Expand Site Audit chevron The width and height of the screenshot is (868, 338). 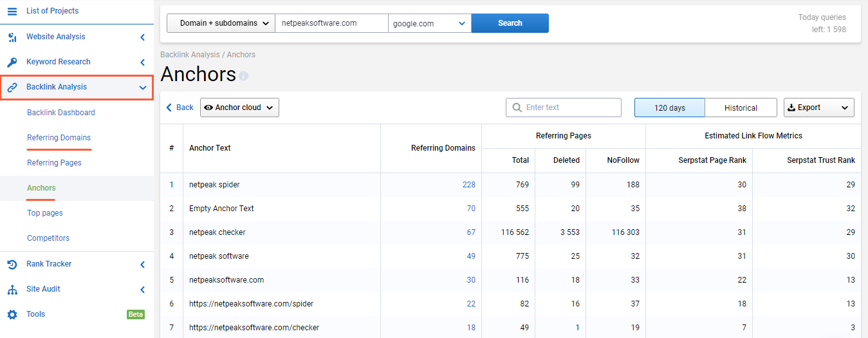(143, 290)
